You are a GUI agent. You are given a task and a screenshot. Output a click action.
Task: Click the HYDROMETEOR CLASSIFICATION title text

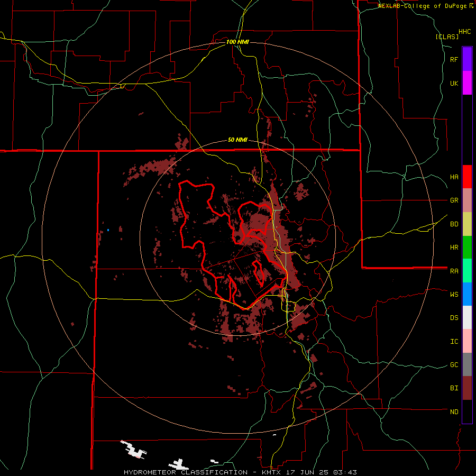pyautogui.click(x=186, y=472)
